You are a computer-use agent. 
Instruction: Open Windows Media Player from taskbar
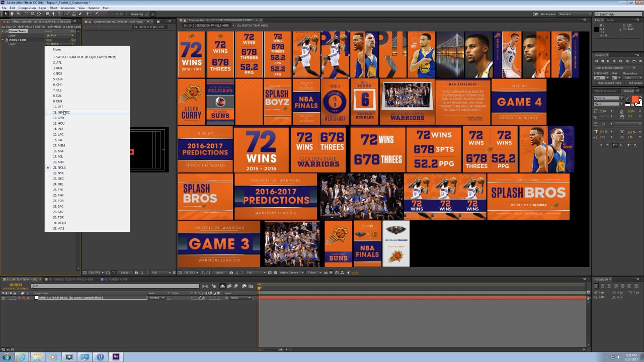[x=53, y=357]
